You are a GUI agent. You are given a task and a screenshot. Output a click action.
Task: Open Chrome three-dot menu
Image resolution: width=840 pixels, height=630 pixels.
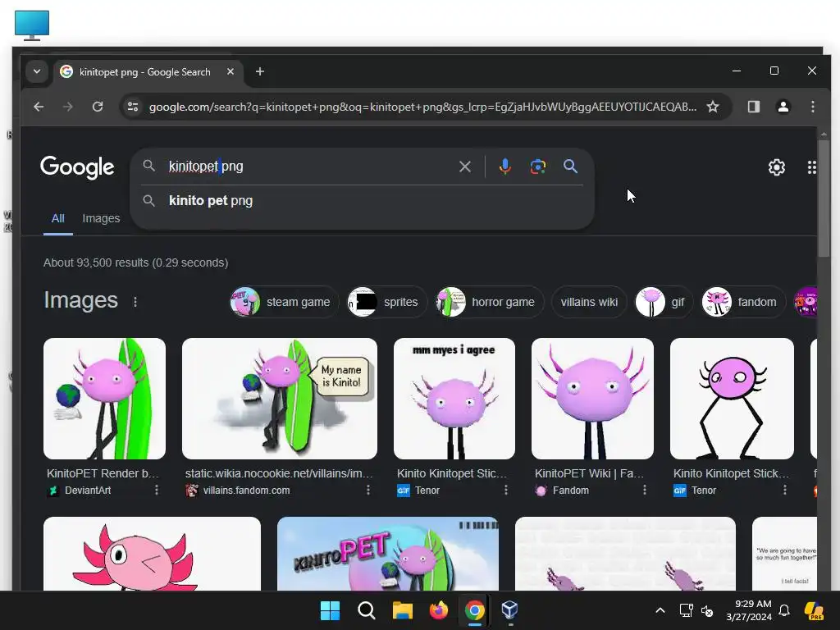pyautogui.click(x=813, y=107)
